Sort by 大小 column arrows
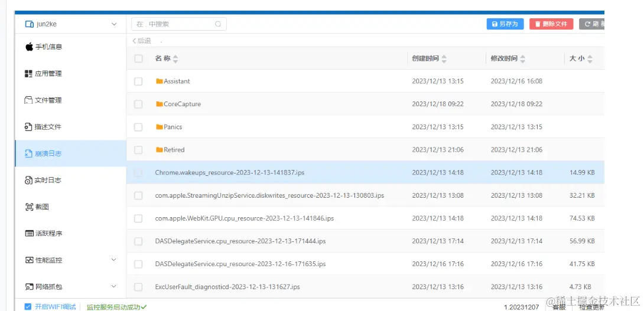Viewport: 644px width, 311px height. tap(590, 58)
